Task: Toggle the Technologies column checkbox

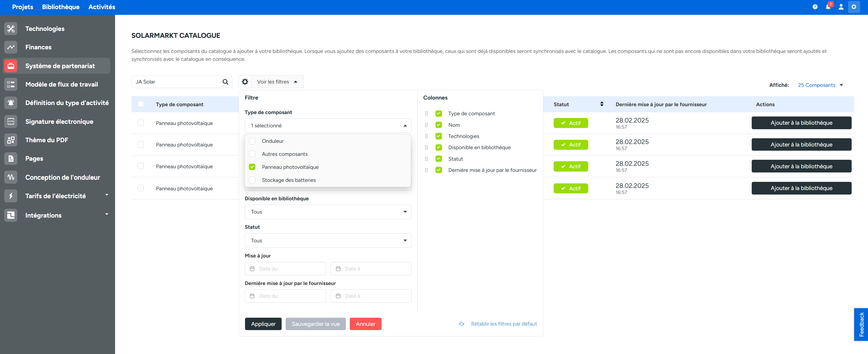Action: [x=438, y=136]
